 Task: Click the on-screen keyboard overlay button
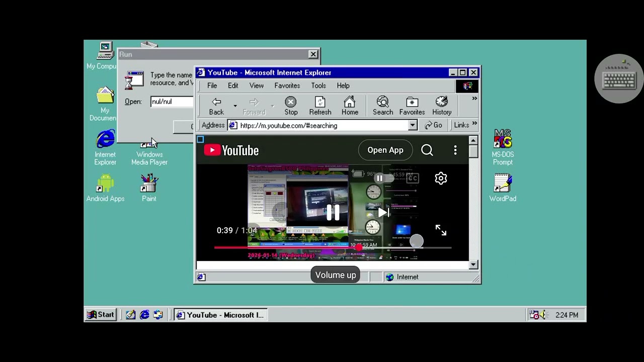pos(619,79)
